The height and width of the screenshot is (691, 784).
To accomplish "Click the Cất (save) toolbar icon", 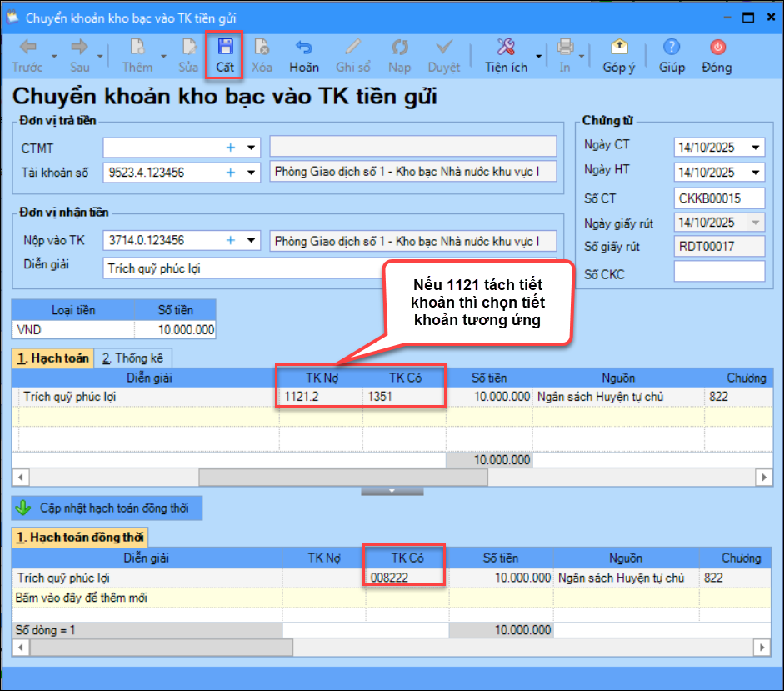I will [224, 48].
